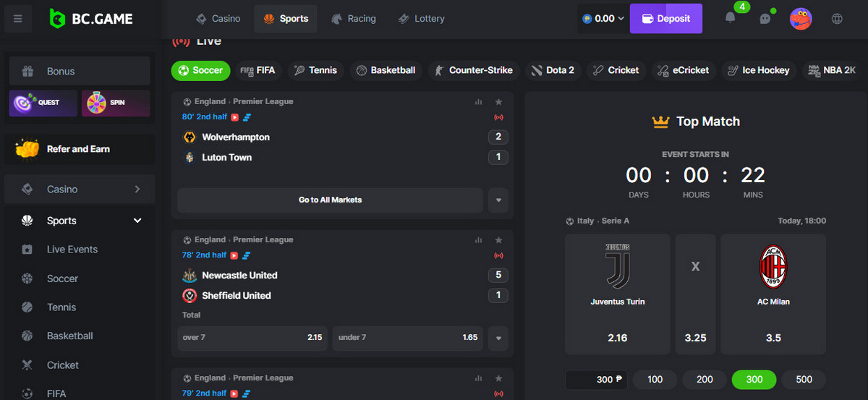Open the globe language selector
Image resolution: width=868 pixels, height=400 pixels.
(838, 19)
